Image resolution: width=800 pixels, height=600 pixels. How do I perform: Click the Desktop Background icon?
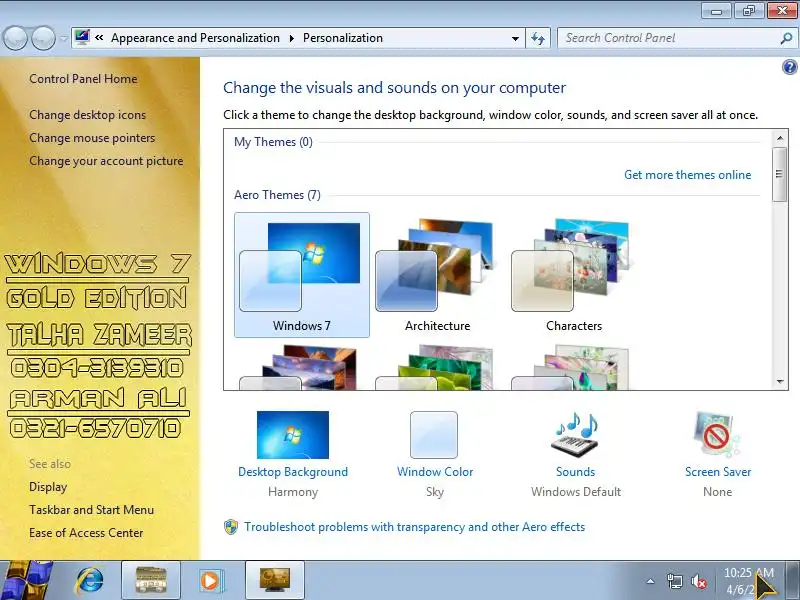click(293, 435)
